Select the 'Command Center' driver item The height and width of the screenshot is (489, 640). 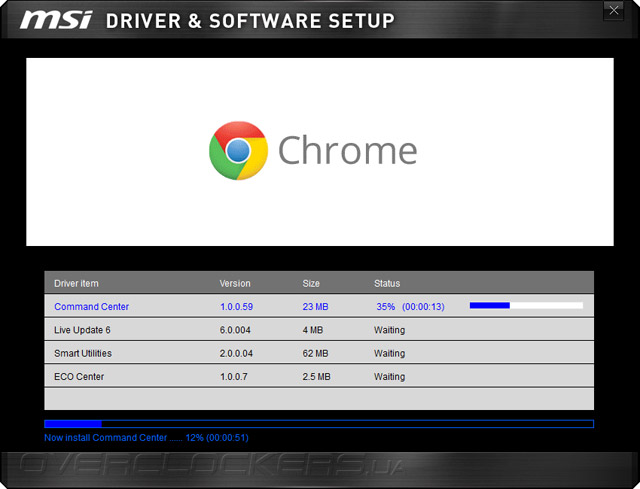91,307
